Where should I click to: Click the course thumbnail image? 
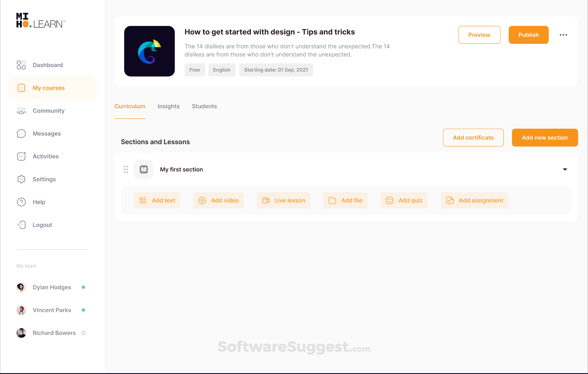tap(150, 51)
